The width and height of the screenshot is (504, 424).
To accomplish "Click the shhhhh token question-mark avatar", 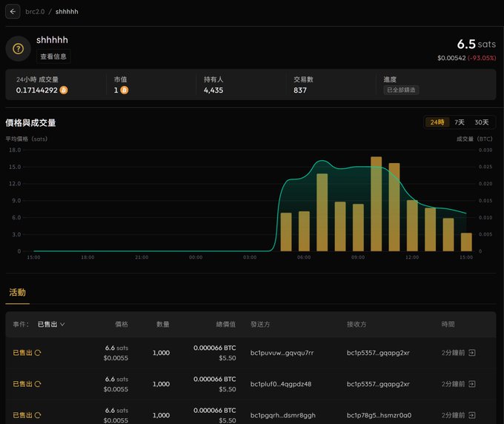I will point(18,48).
